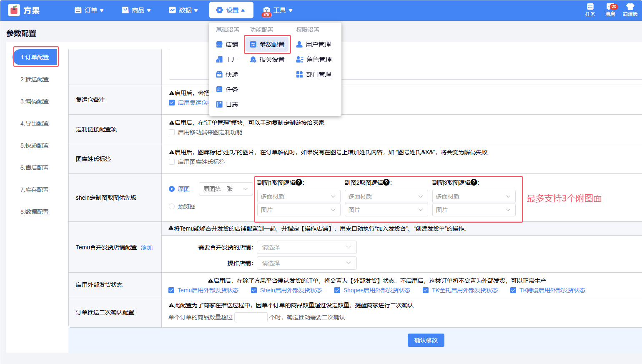Expand the 原图第一张 dropdown

(226, 189)
